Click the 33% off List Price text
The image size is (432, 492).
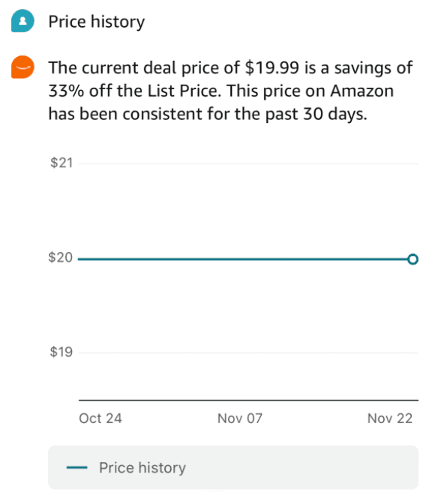click(x=134, y=91)
